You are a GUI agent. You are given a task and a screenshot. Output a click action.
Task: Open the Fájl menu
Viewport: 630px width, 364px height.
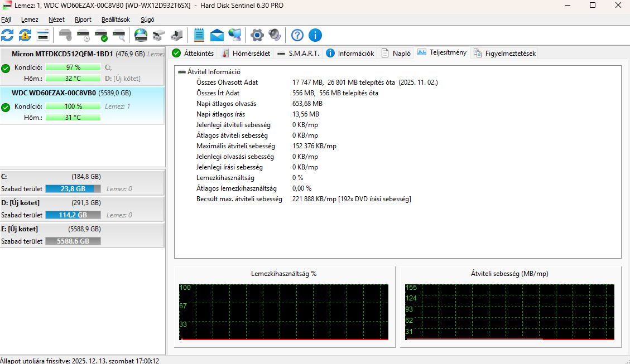point(6,20)
